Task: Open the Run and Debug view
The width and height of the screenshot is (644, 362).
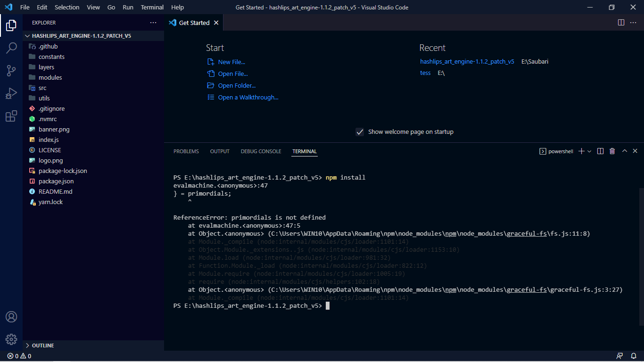Action: pos(11,93)
